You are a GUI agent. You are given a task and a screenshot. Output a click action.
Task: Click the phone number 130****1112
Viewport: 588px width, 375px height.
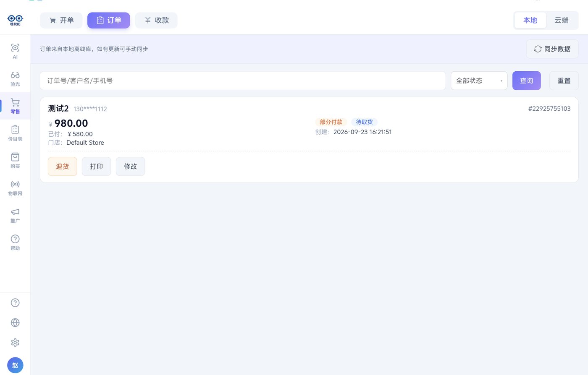pos(90,109)
